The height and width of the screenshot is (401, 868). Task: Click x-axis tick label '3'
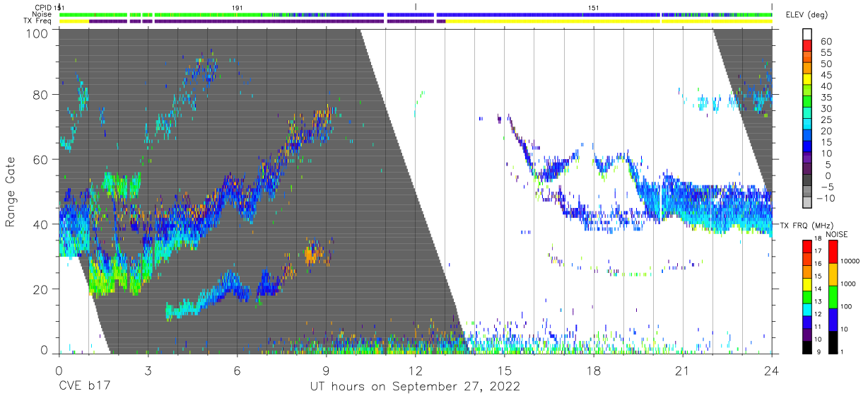tap(148, 371)
